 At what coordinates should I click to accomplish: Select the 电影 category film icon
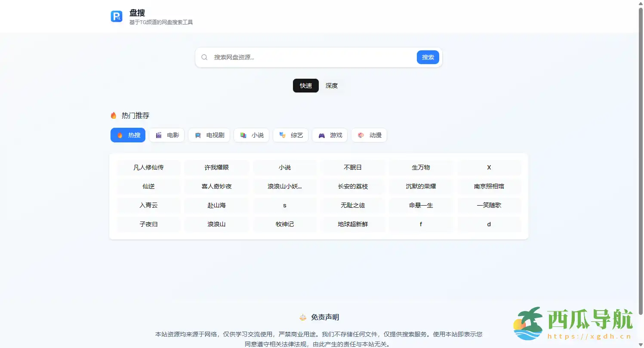(x=159, y=135)
